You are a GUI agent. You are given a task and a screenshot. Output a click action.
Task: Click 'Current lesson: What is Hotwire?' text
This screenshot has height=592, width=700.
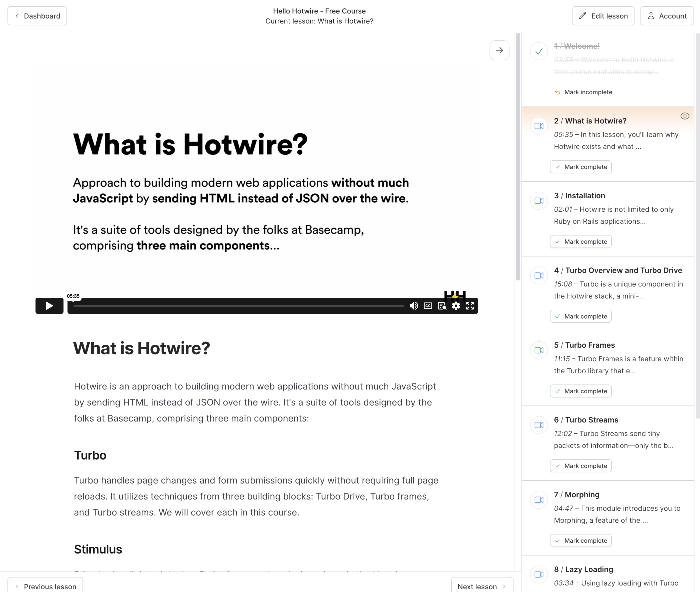[x=319, y=21]
